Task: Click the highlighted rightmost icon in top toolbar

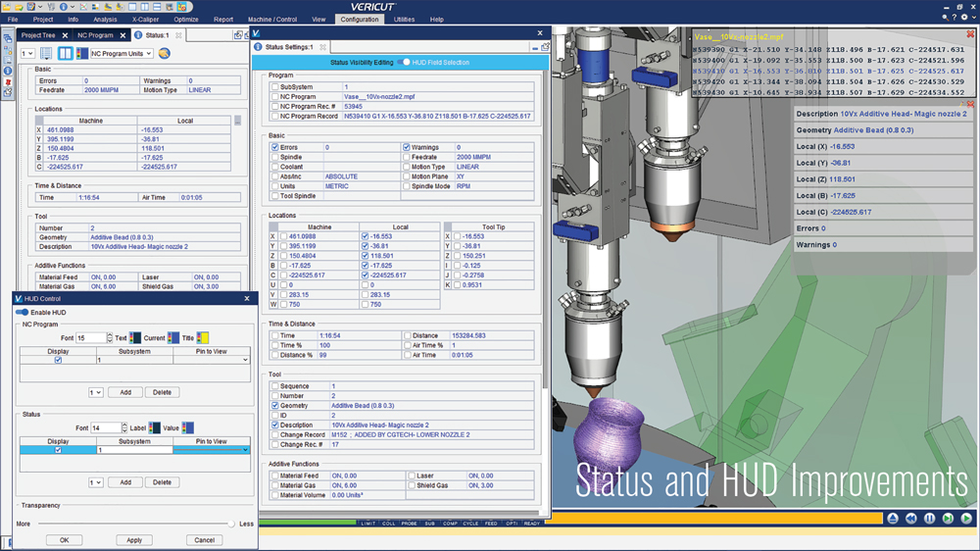Action: click(x=182, y=7)
